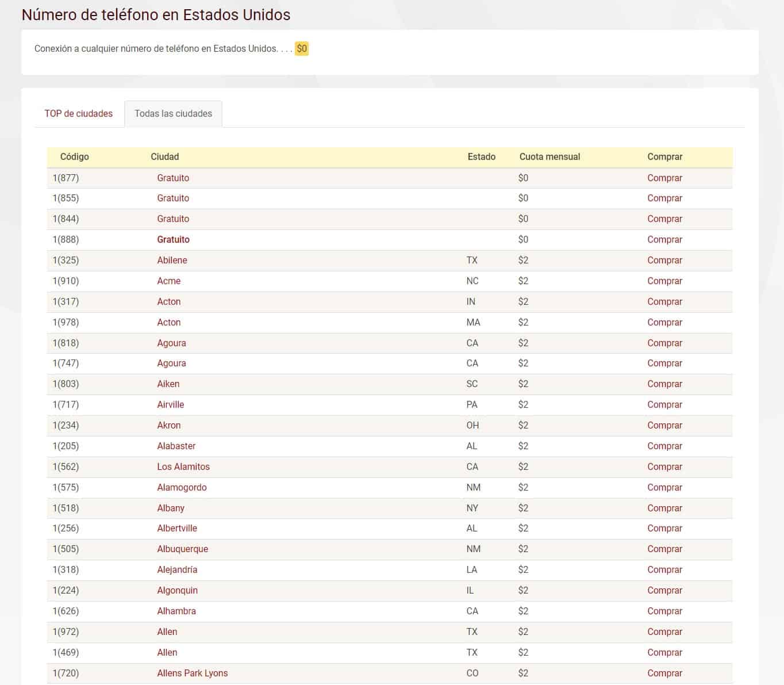Open Agoura link with code 1(818)
784x685 pixels.
click(x=171, y=343)
